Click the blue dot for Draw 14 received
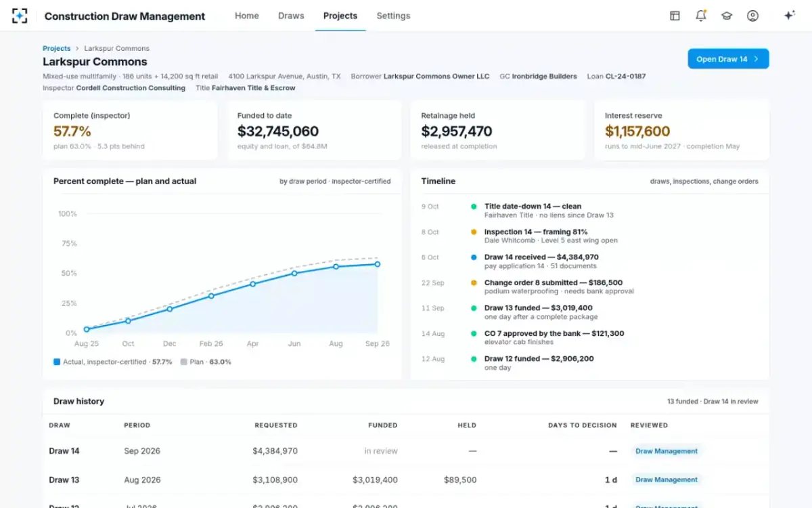The image size is (812, 508). point(474,257)
